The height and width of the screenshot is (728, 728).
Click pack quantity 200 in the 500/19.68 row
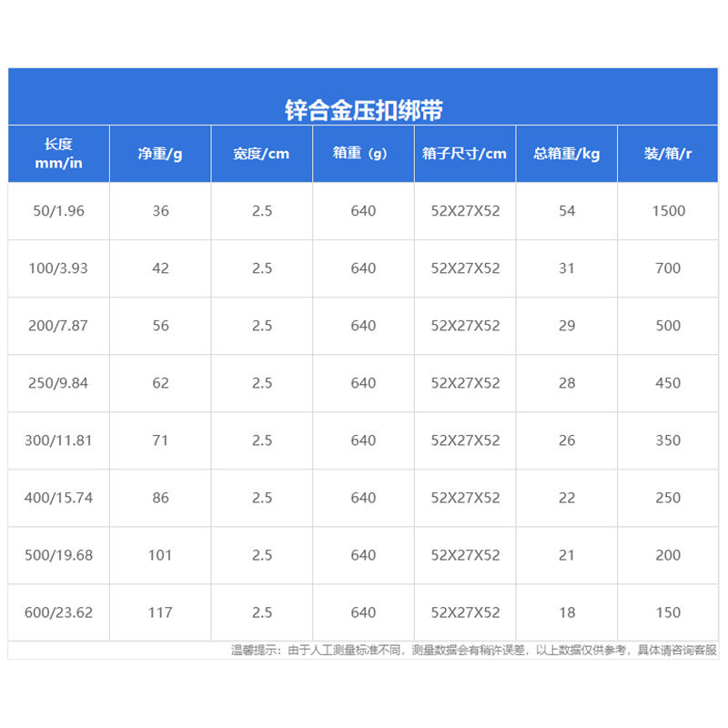(668, 555)
